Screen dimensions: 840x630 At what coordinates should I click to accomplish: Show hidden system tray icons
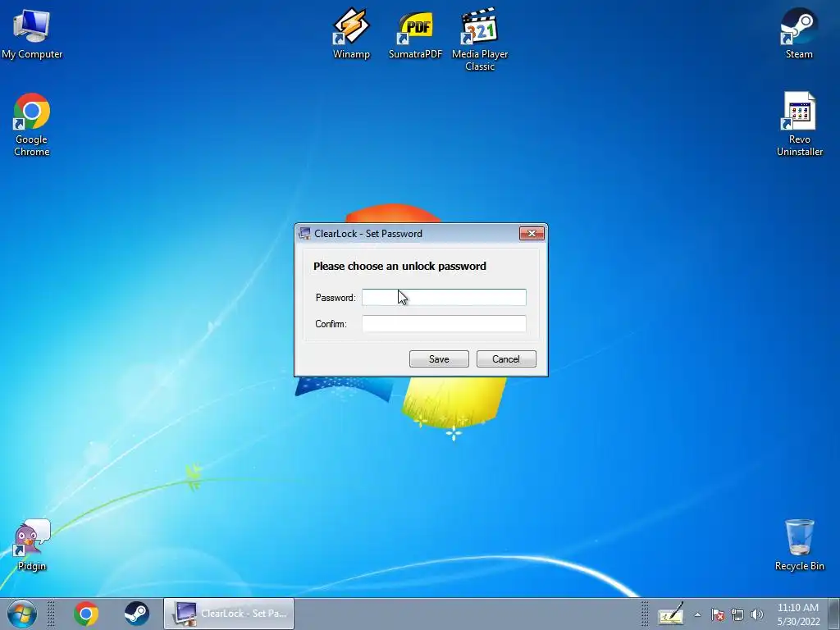pyautogui.click(x=697, y=614)
